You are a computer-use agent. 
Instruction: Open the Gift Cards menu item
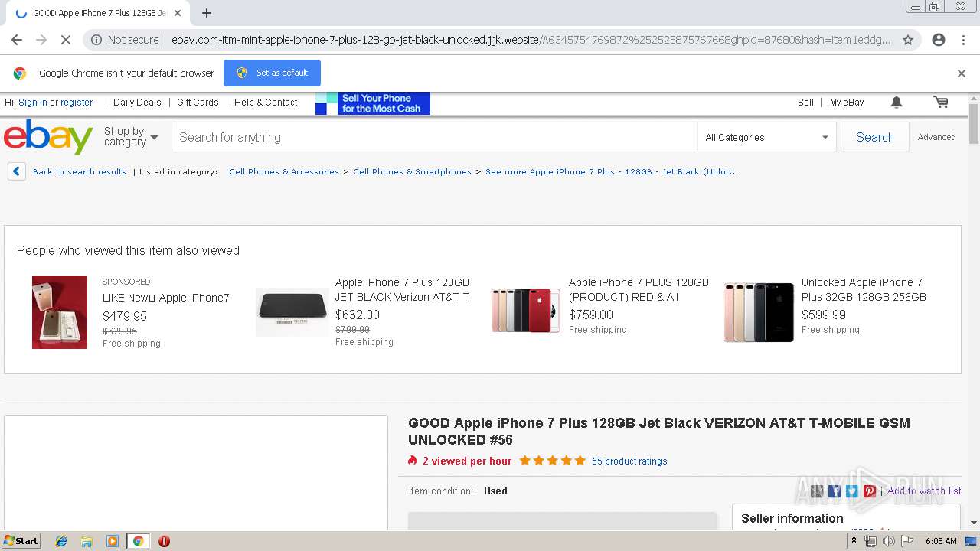pyautogui.click(x=198, y=103)
